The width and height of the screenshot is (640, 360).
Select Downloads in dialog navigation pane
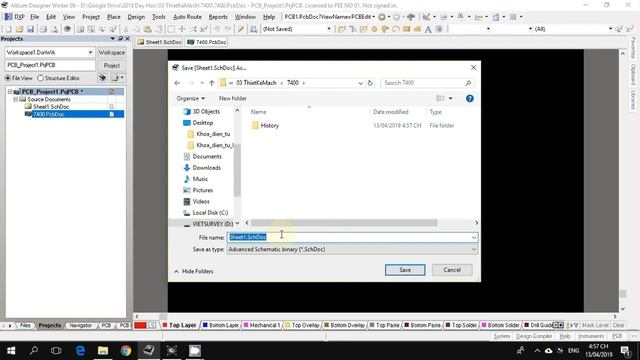(x=207, y=168)
